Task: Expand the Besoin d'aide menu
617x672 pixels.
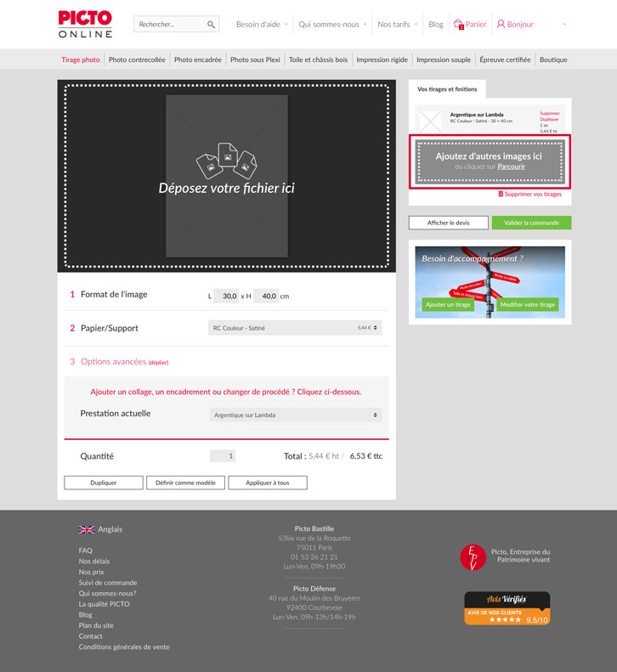Action: click(x=262, y=25)
